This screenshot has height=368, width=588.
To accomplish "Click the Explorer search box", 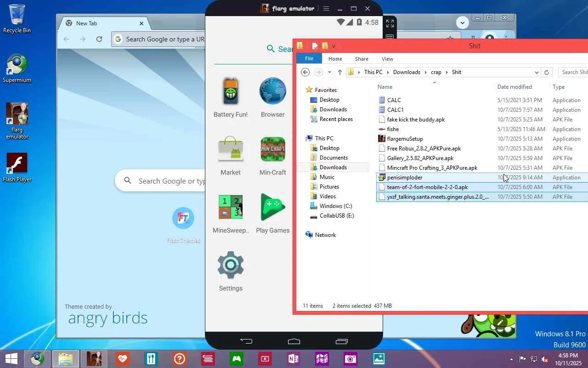I will 573,72.
